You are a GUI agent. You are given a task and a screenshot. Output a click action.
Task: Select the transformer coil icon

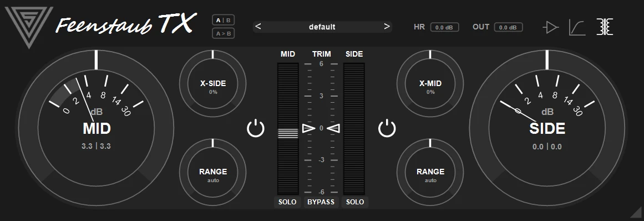pyautogui.click(x=605, y=27)
